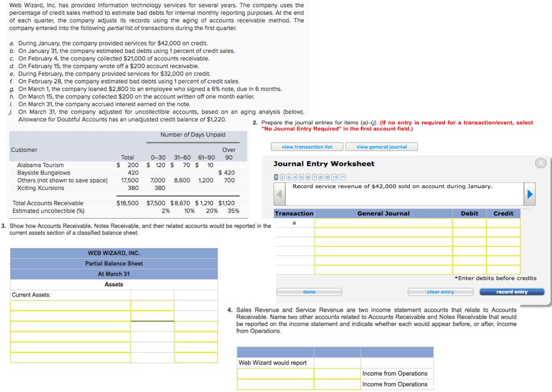
Task: Click the transaction instruction text box
Action: (x=405, y=193)
